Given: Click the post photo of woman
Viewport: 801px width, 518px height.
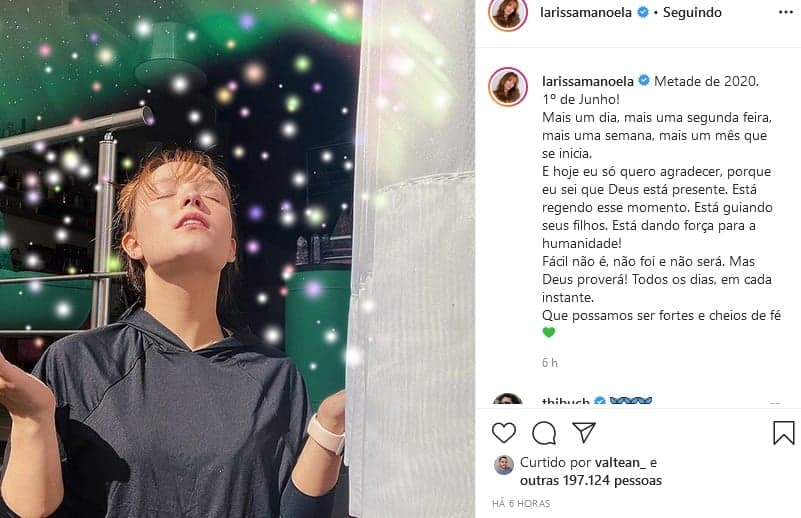Looking at the screenshot, I should pos(238,259).
